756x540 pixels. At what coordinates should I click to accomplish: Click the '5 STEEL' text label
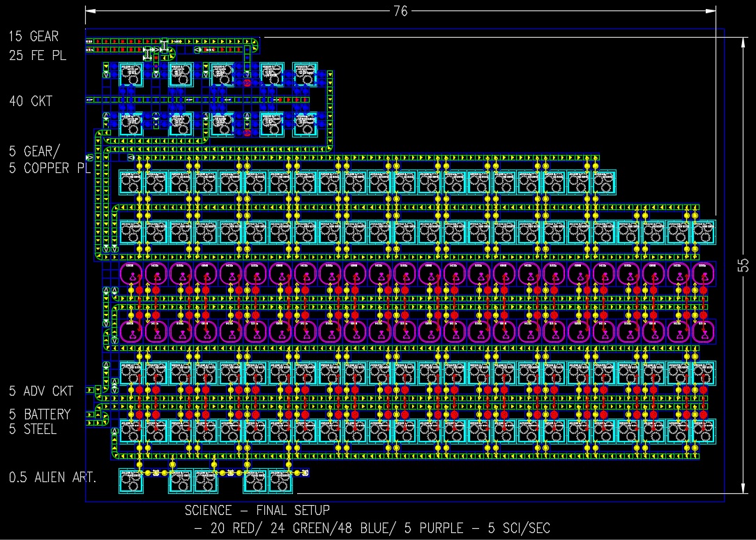click(x=33, y=429)
